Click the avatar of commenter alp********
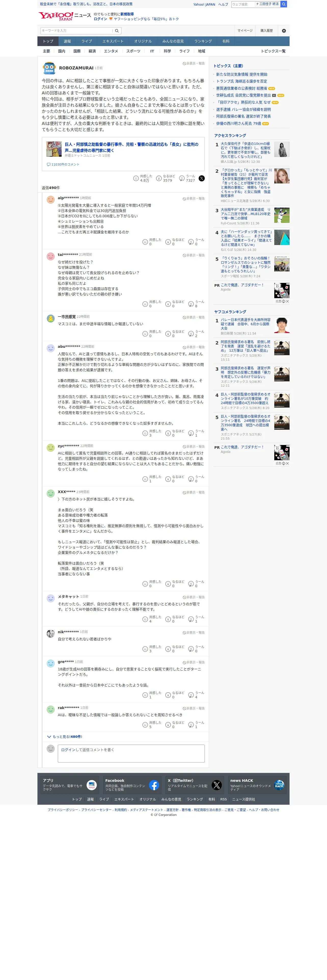The width and height of the screenshot is (327, 980). [x=51, y=200]
